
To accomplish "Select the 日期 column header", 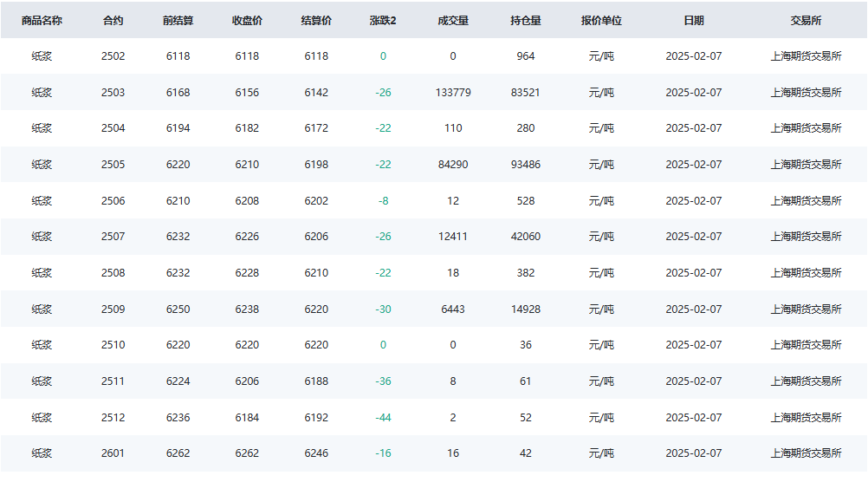I will tap(694, 21).
